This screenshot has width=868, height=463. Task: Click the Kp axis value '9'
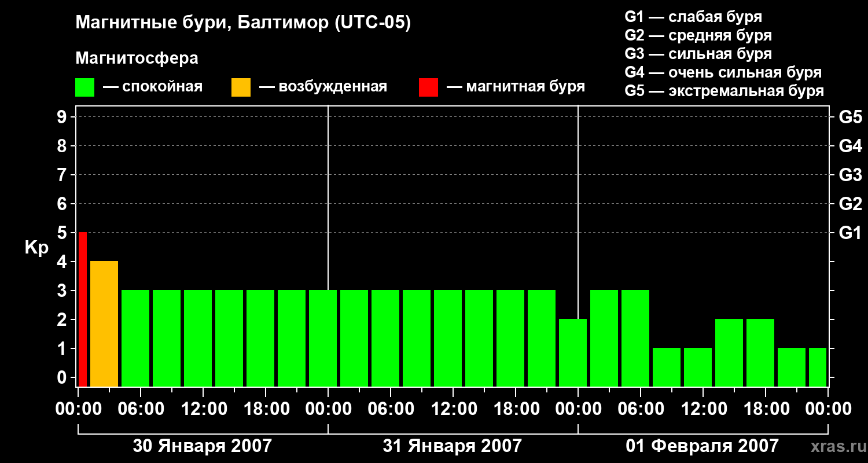(63, 117)
